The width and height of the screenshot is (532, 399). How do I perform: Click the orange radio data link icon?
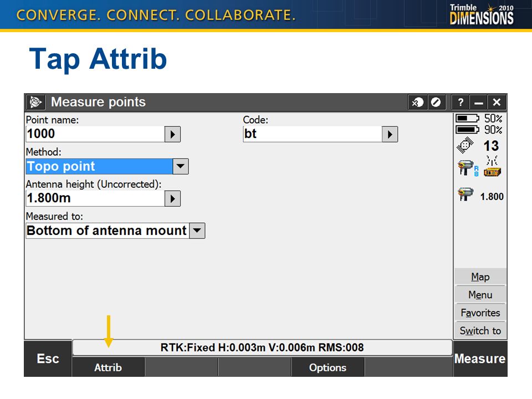pos(492,166)
